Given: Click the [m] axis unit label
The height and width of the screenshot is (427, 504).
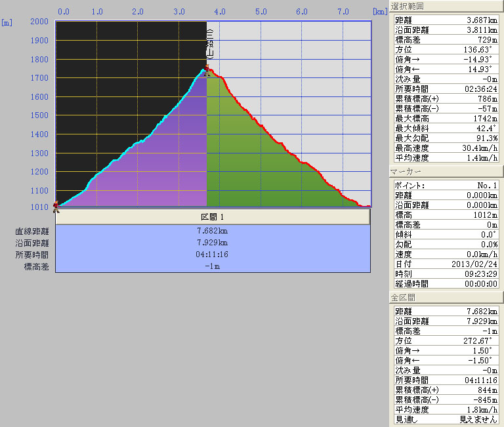Looking at the screenshot, I should pos(7,23).
